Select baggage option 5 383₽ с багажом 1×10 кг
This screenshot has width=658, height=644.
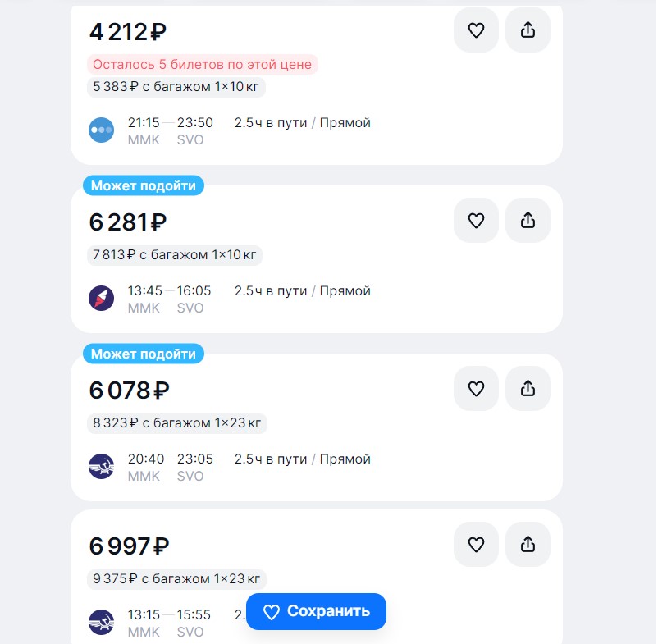[176, 87]
